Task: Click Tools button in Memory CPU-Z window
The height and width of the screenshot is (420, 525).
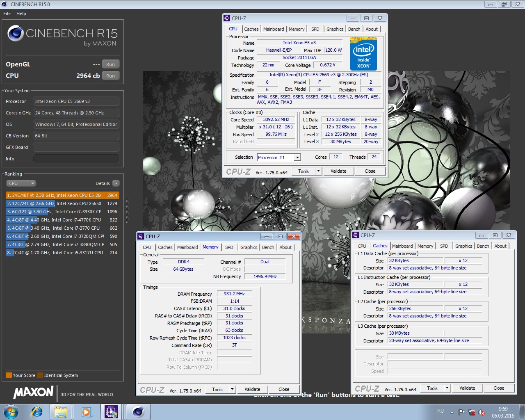Action: pyautogui.click(x=217, y=389)
